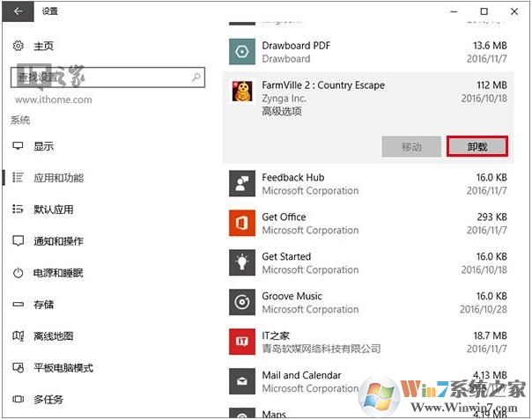Open 主页 home settings
532x420 pixels.
click(x=43, y=46)
